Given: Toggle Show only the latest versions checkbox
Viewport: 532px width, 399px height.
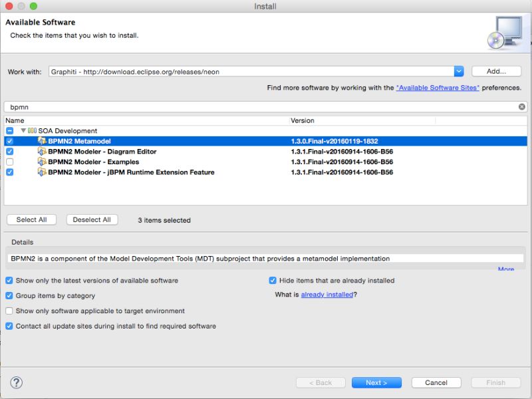Looking at the screenshot, I should (x=9, y=281).
